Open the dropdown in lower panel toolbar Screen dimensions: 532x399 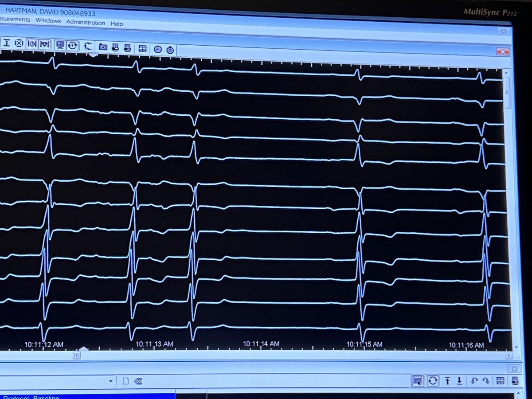111,381
